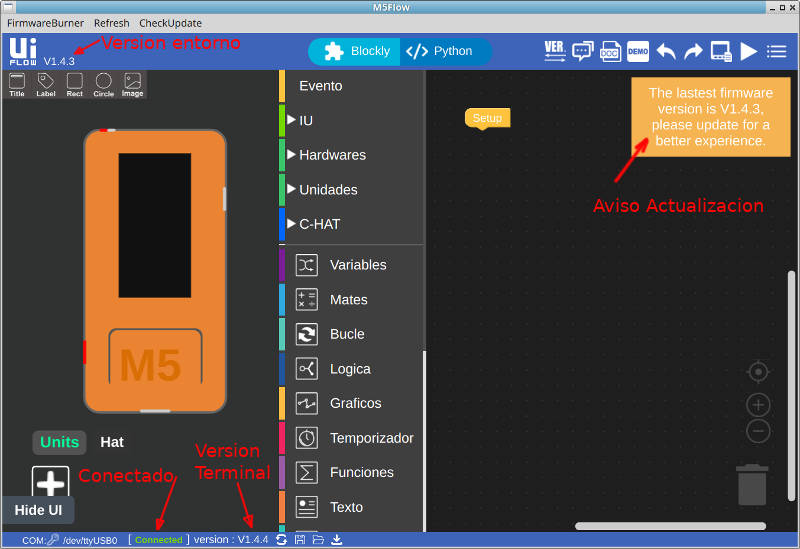Click the Refresh menu item
Screen dimensions: 800x549
tap(111, 23)
